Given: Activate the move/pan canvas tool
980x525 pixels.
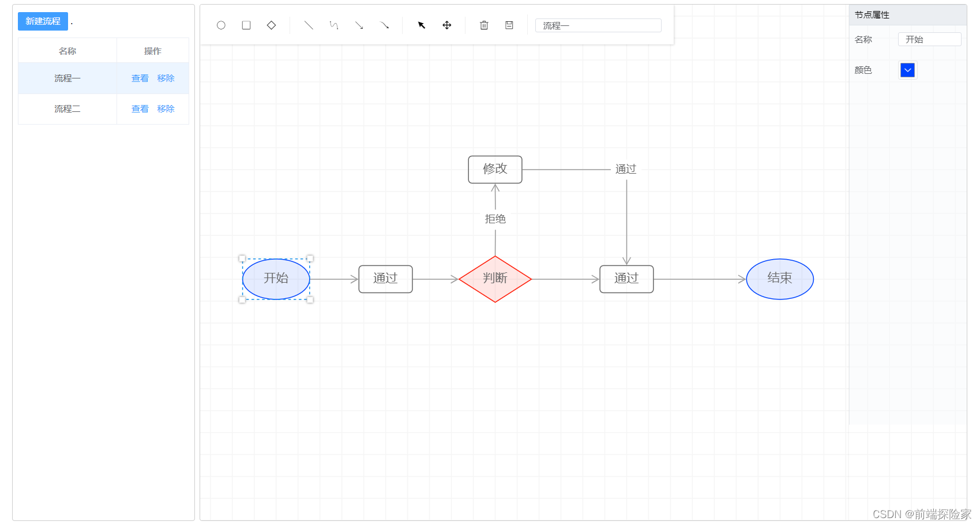Looking at the screenshot, I should 447,25.
